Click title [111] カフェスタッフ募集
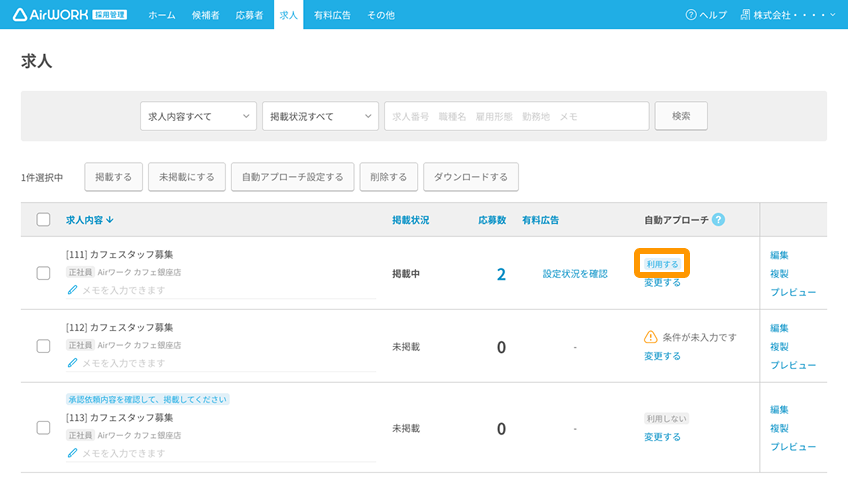848x494 pixels. [120, 254]
